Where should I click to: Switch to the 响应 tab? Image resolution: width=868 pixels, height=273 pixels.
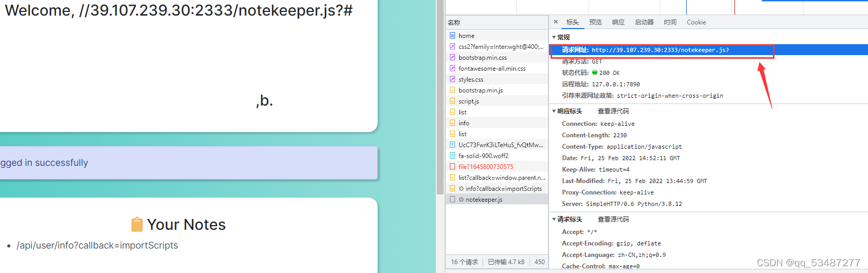(618, 22)
